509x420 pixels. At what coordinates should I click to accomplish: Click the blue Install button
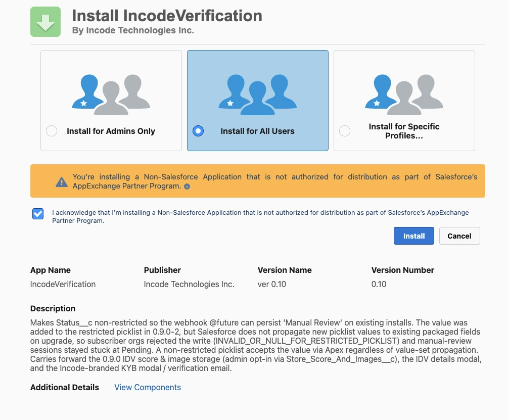click(414, 236)
